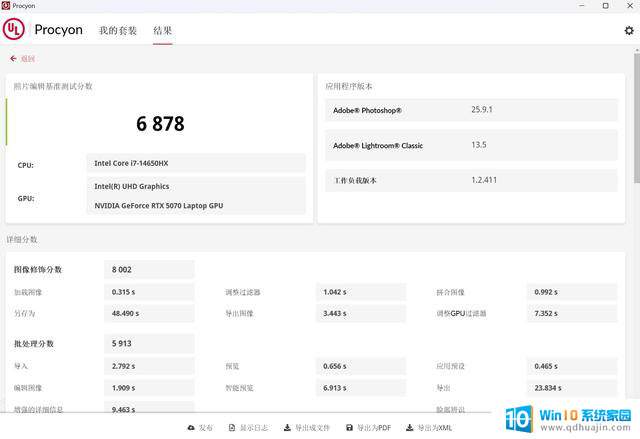
Task: Click the 导出为PDF save button
Action: (368, 428)
